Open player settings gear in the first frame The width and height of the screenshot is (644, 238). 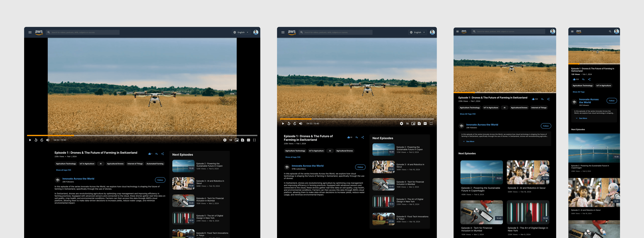225,140
